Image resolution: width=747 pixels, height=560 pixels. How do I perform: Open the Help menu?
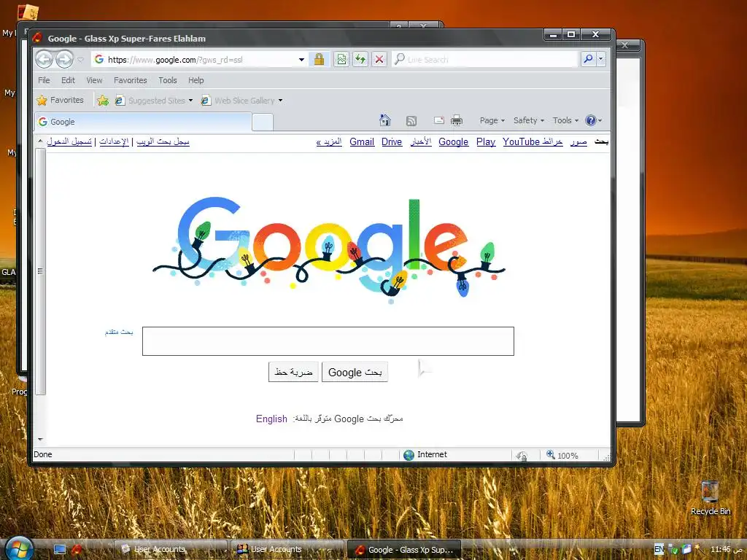click(x=196, y=80)
